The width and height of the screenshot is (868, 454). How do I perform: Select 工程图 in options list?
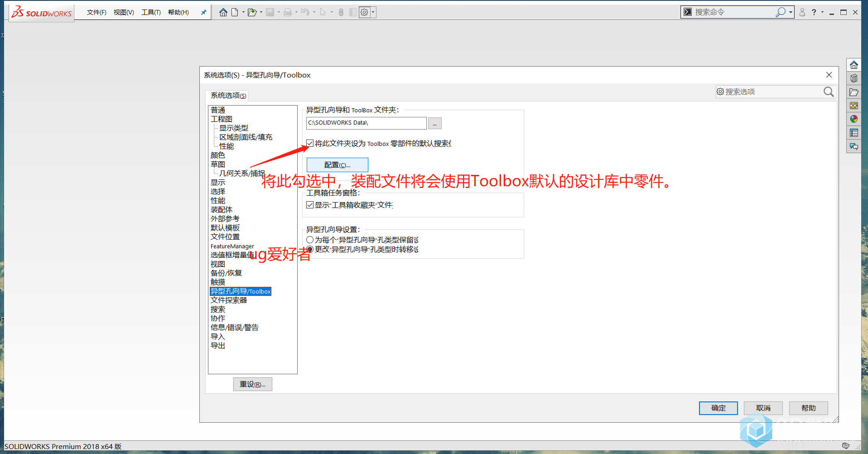pyautogui.click(x=222, y=119)
